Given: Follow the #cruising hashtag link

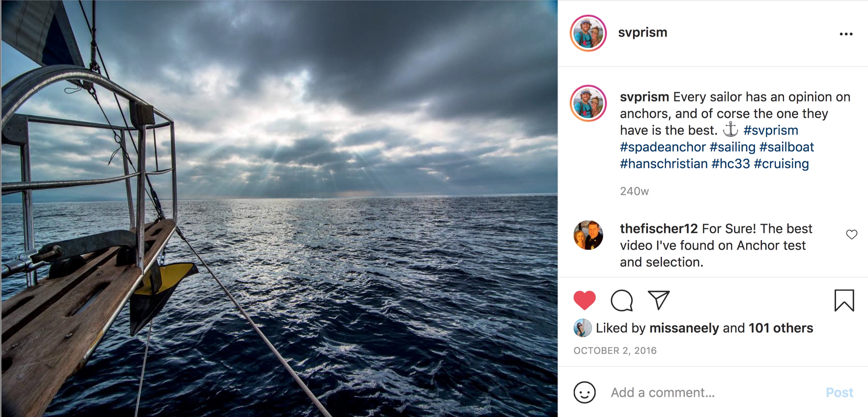Looking at the screenshot, I should [x=781, y=164].
